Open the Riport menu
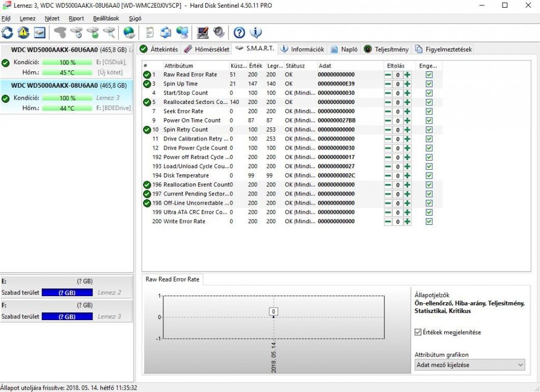Screen dimensions: 540x392 (76, 19)
